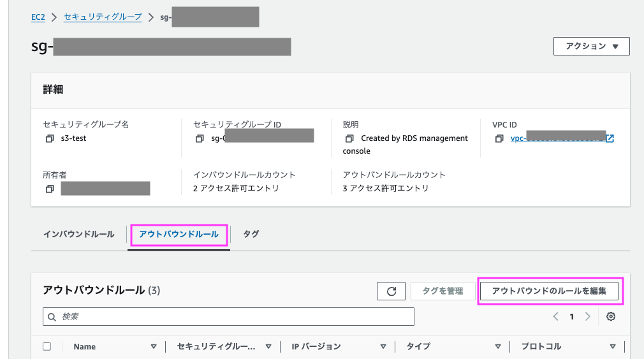The image size is (644, 359).
Task: Click the IP バージョン column header
Action: tap(316, 347)
